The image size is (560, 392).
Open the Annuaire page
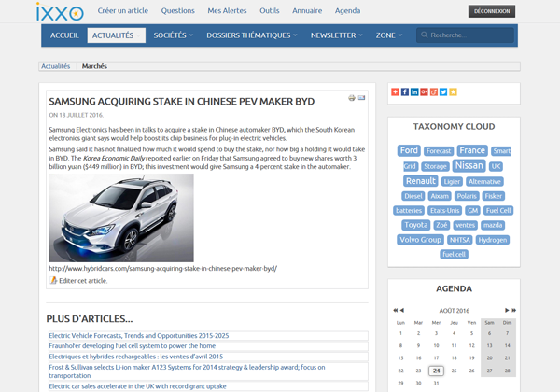point(307,11)
